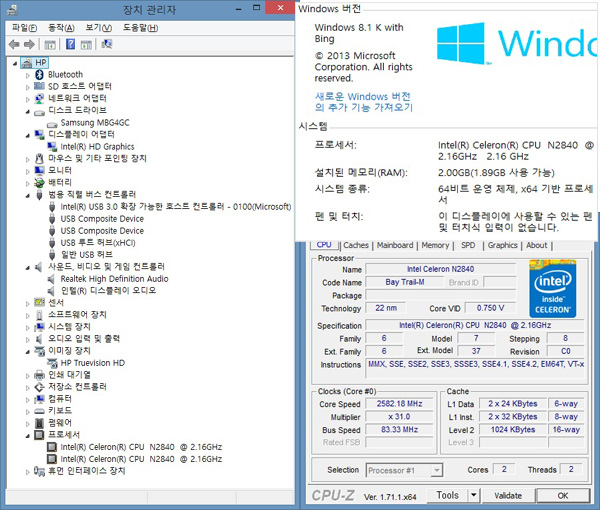Open the 도움말(H) menu

140,28
